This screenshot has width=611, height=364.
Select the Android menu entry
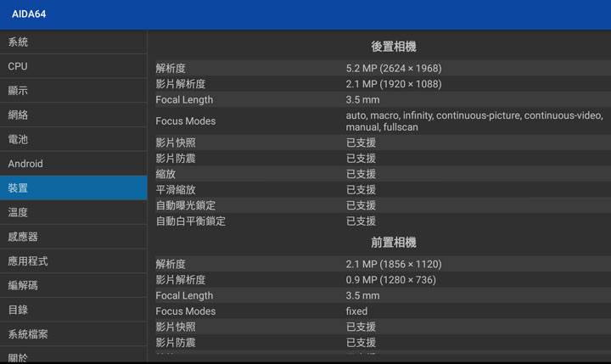pyautogui.click(x=73, y=164)
